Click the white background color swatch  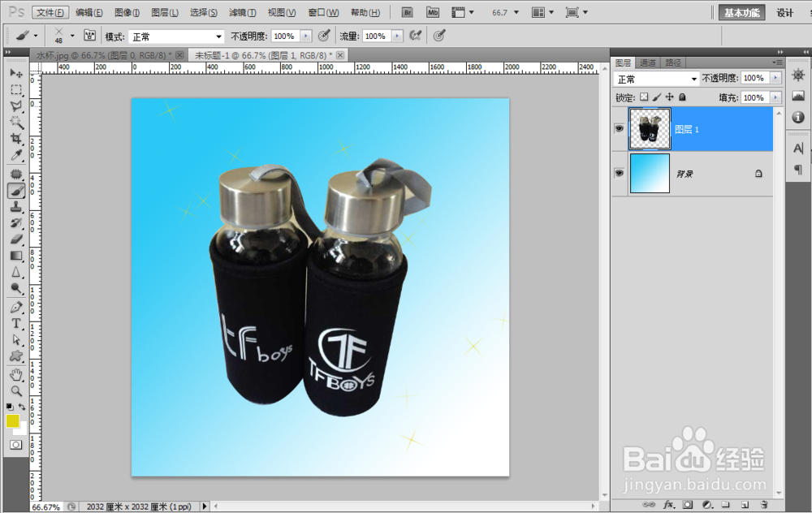click(x=23, y=429)
